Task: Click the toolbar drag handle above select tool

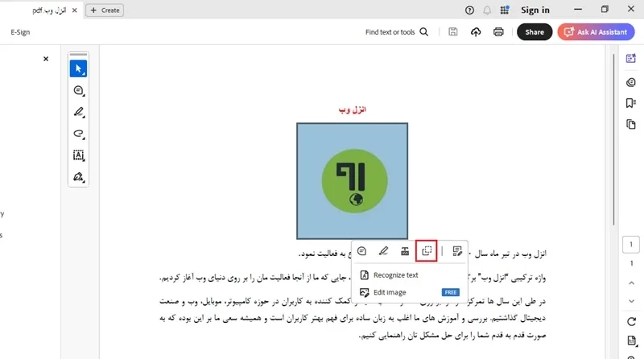Action: [78, 54]
